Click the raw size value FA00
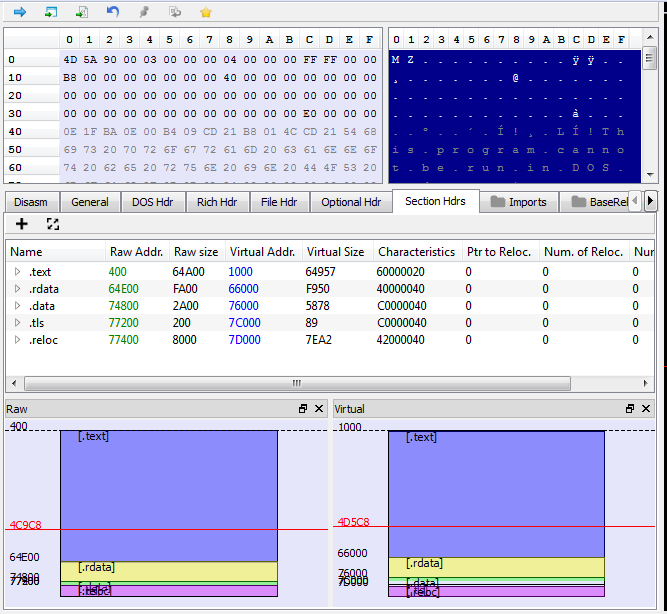The height and width of the screenshot is (614, 667). pos(185,288)
